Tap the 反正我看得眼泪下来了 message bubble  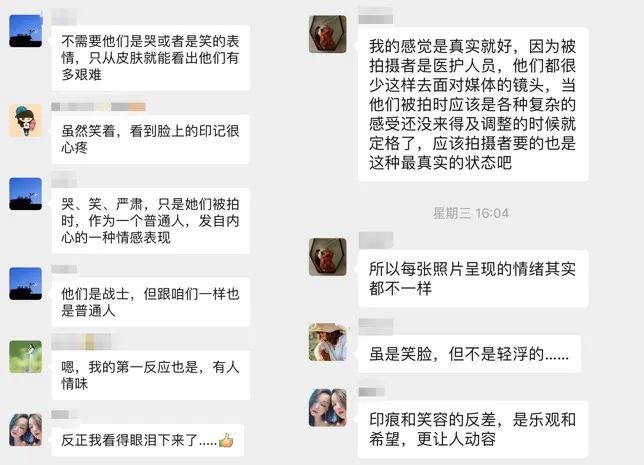coord(148,440)
